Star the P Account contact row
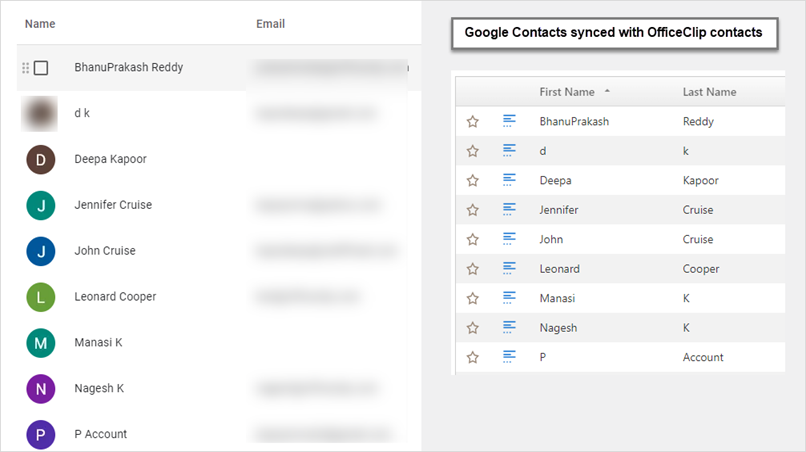This screenshot has height=452, width=806. pos(472,357)
